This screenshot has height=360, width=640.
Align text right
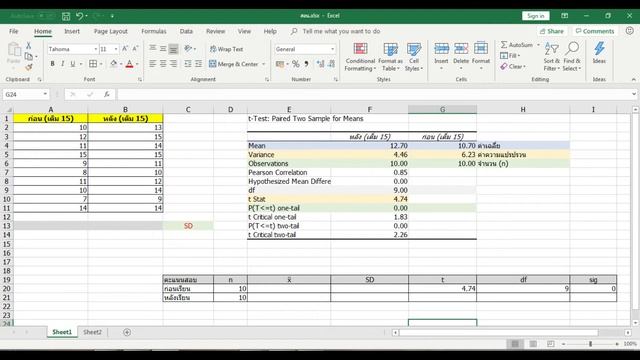173,64
